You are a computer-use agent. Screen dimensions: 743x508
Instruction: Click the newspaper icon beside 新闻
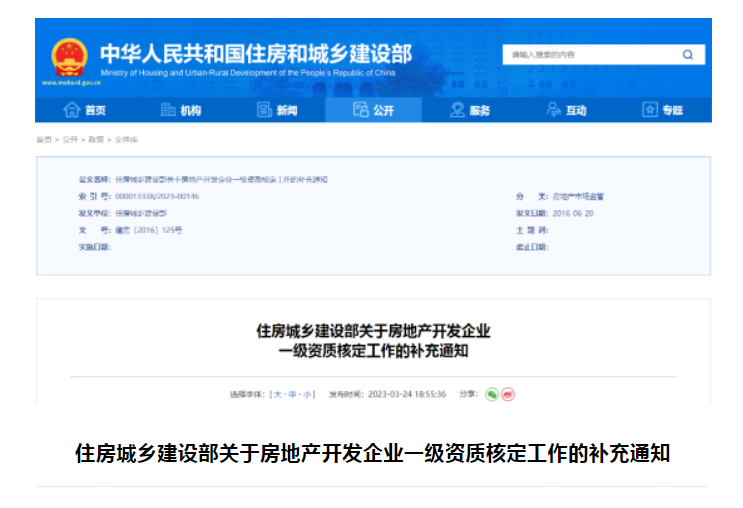tap(264, 110)
